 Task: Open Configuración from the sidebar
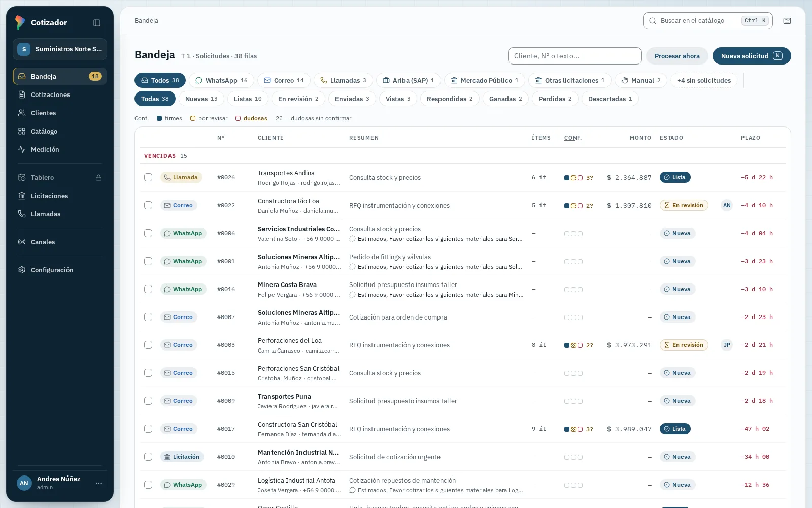60,270
